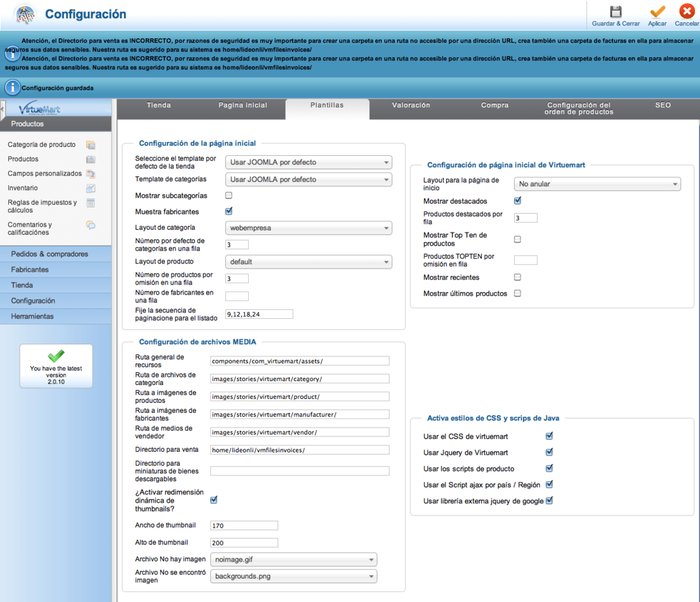Click the Ruta general de recursos field
The width and height of the screenshot is (700, 602).
pyautogui.click(x=300, y=361)
